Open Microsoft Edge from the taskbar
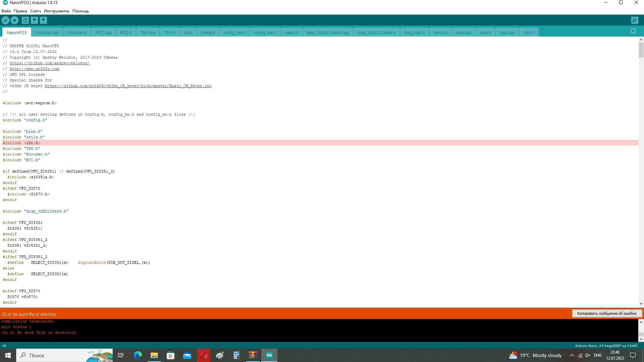 coord(138,355)
